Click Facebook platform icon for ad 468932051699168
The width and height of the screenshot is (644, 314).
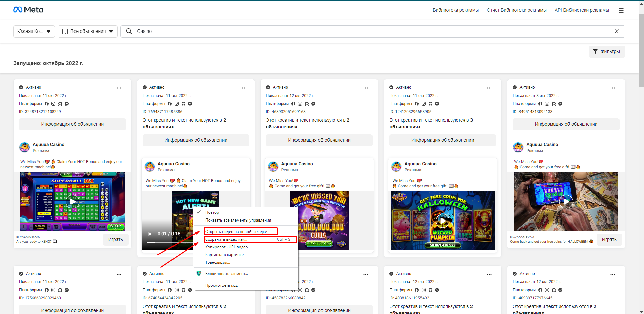[x=293, y=104]
